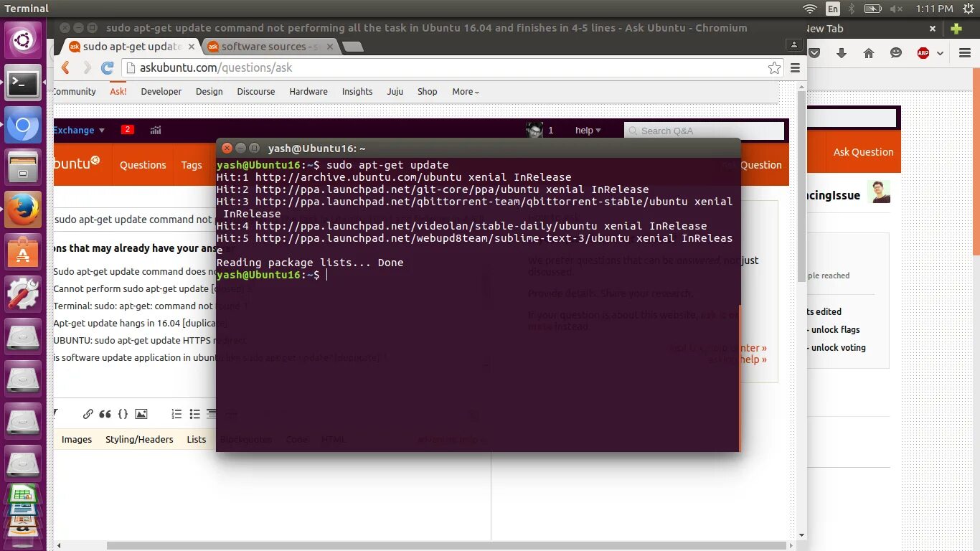Open 'Apt-get update hangs in 16.04' suggestion
The height and width of the screenshot is (551, 980).
[x=139, y=324]
